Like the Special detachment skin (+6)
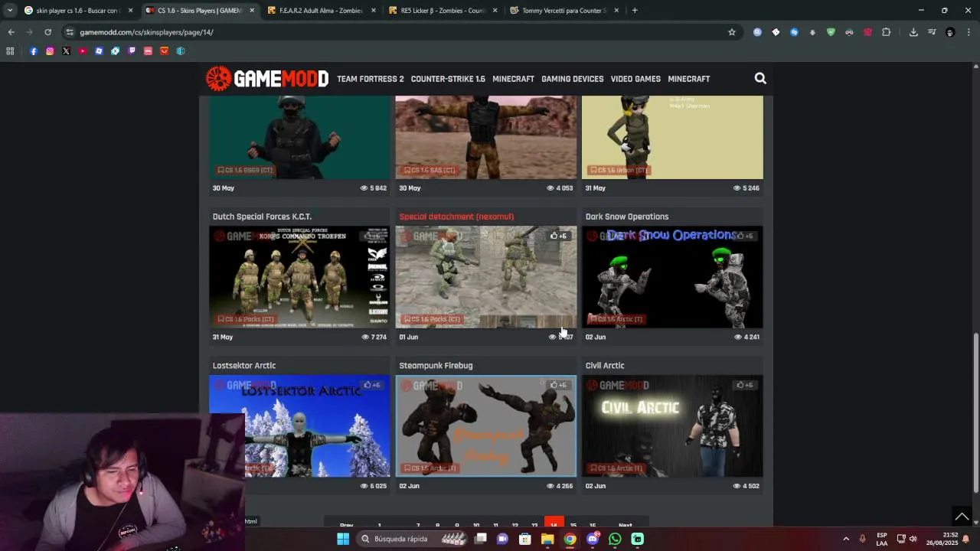Viewport: 980px width, 551px height. point(558,236)
